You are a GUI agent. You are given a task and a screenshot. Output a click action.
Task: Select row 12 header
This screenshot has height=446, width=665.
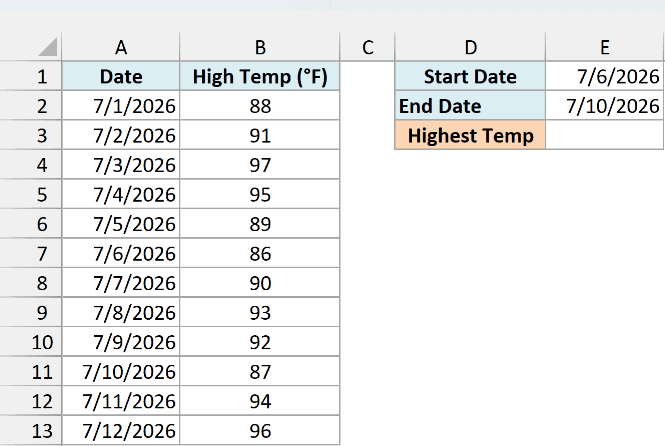coord(31,401)
